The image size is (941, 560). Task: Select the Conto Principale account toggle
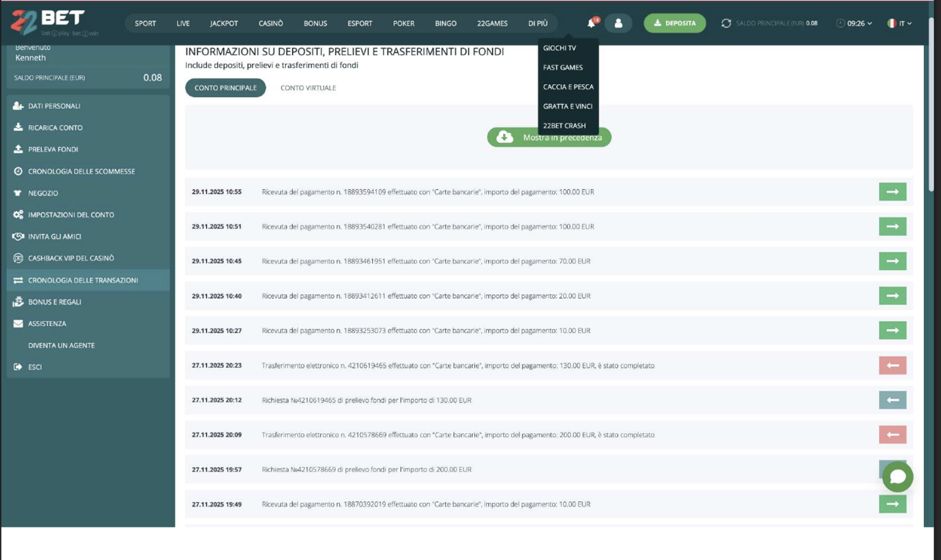tap(225, 88)
